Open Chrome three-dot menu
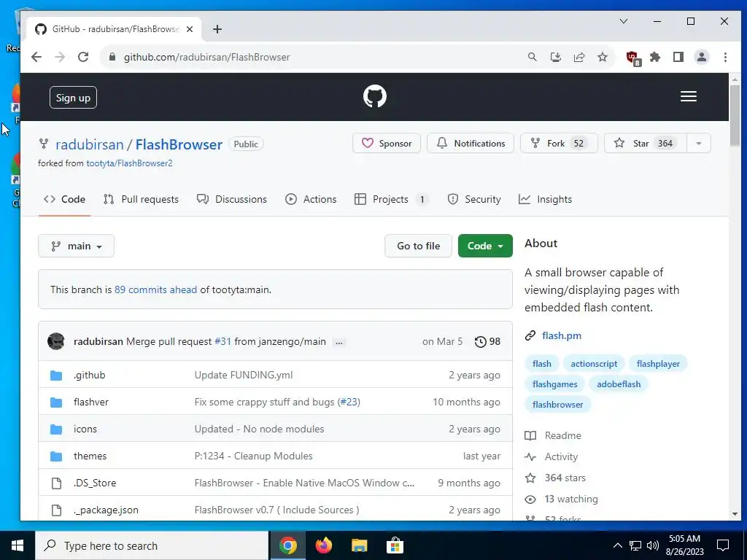 725,57
